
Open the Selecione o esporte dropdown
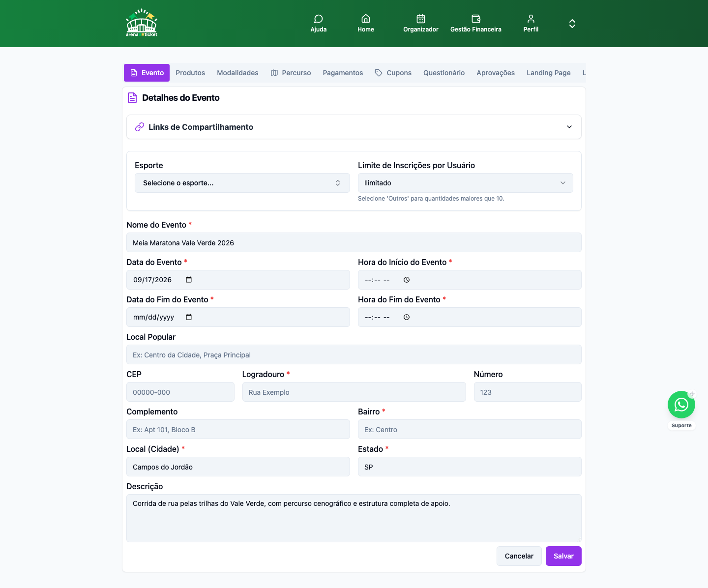(x=242, y=183)
